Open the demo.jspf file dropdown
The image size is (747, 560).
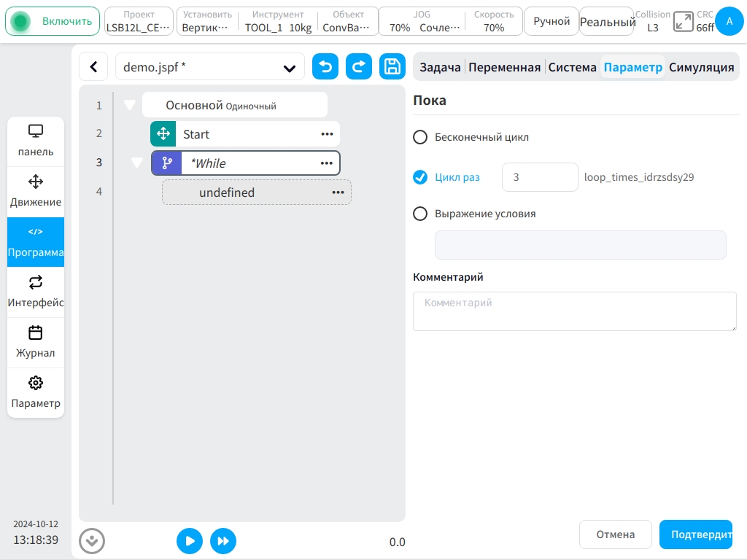(209, 66)
